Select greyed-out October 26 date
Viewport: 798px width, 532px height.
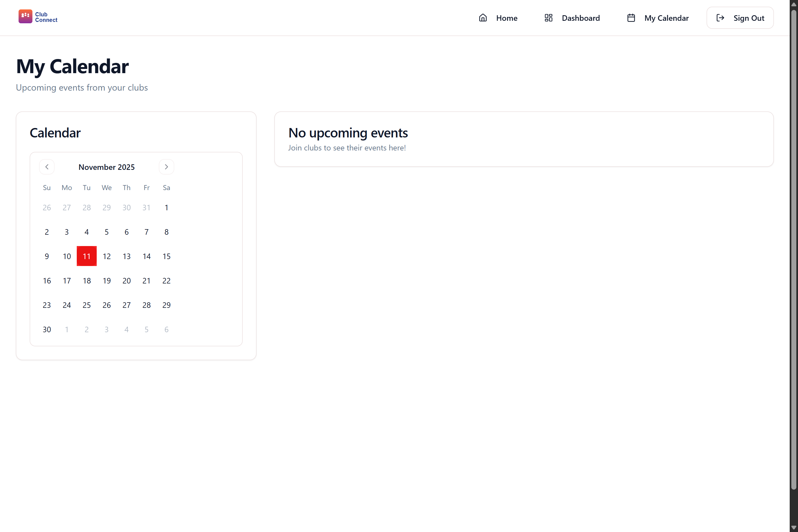[x=47, y=207]
